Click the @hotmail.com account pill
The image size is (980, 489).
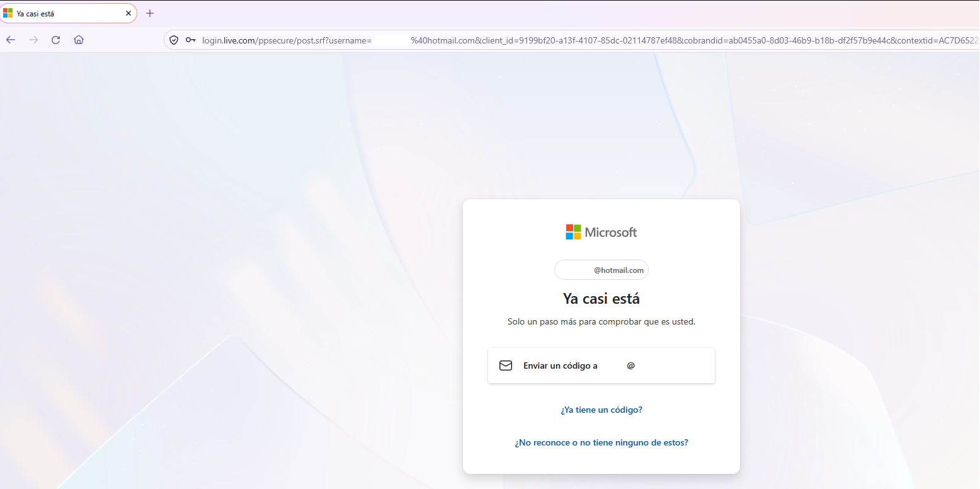click(x=601, y=270)
